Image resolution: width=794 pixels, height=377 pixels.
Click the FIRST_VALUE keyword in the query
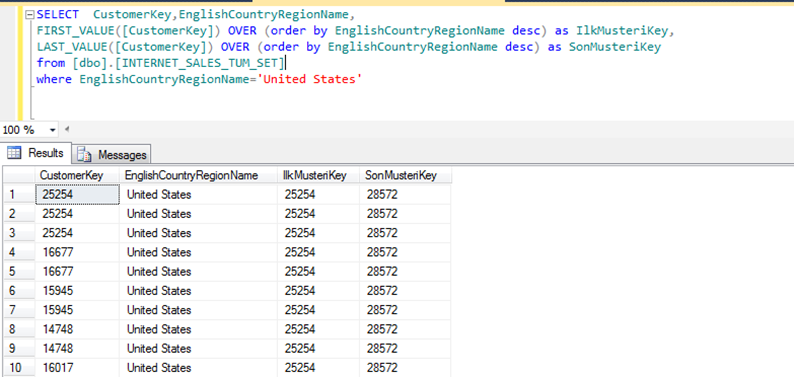pos(75,31)
